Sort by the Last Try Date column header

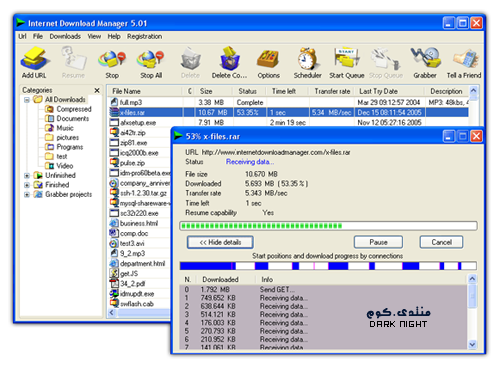pos(389,91)
